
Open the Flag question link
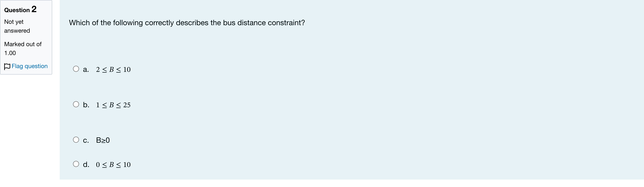click(x=29, y=66)
